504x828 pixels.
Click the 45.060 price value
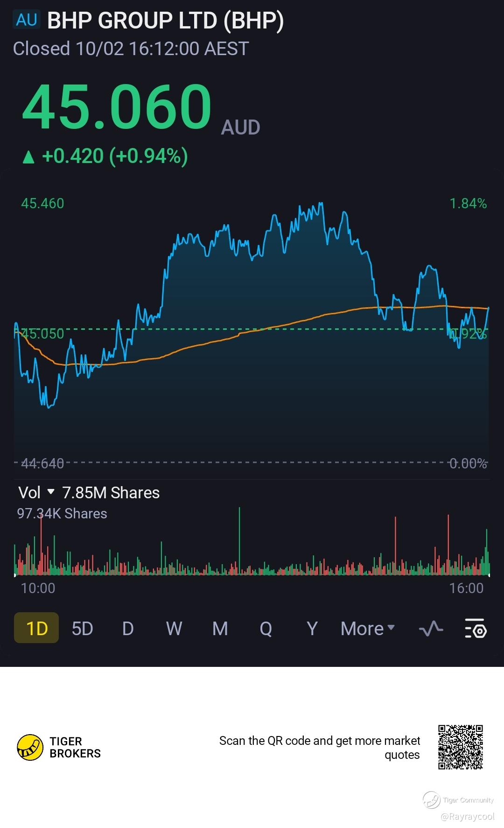pyautogui.click(x=117, y=107)
